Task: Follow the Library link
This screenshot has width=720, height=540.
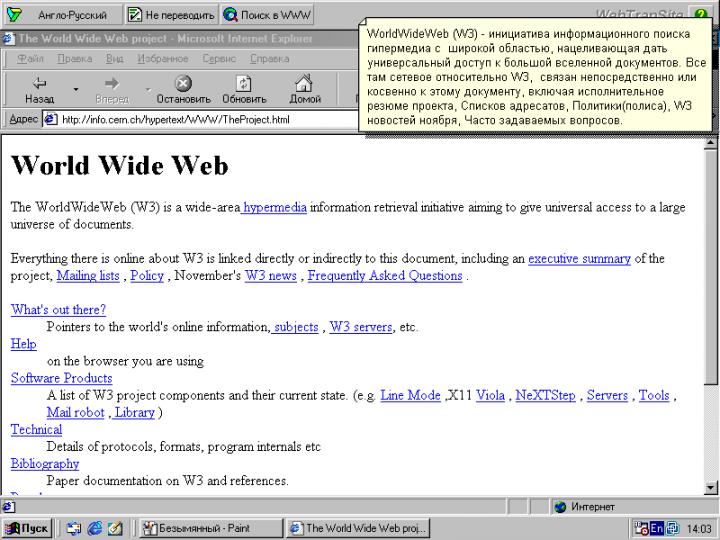Action: point(134,412)
